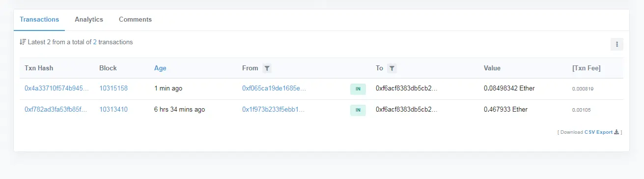Click the '6 hrs 34 mins ago' cell

tap(180, 110)
